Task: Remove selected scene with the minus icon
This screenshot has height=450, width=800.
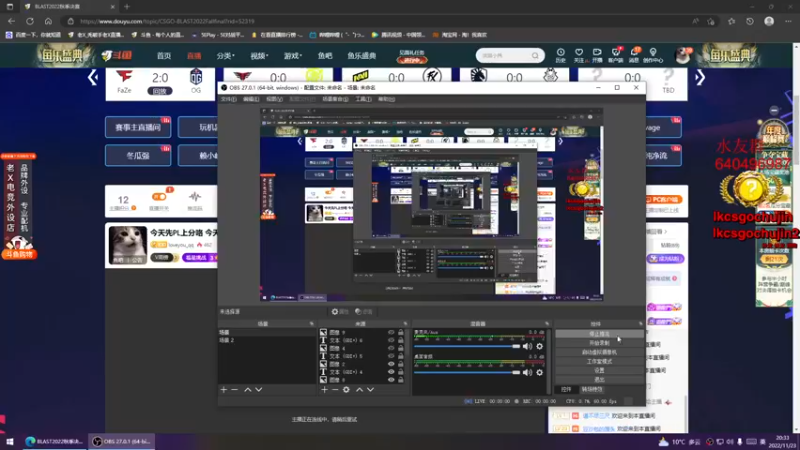Action: pyautogui.click(x=235, y=390)
